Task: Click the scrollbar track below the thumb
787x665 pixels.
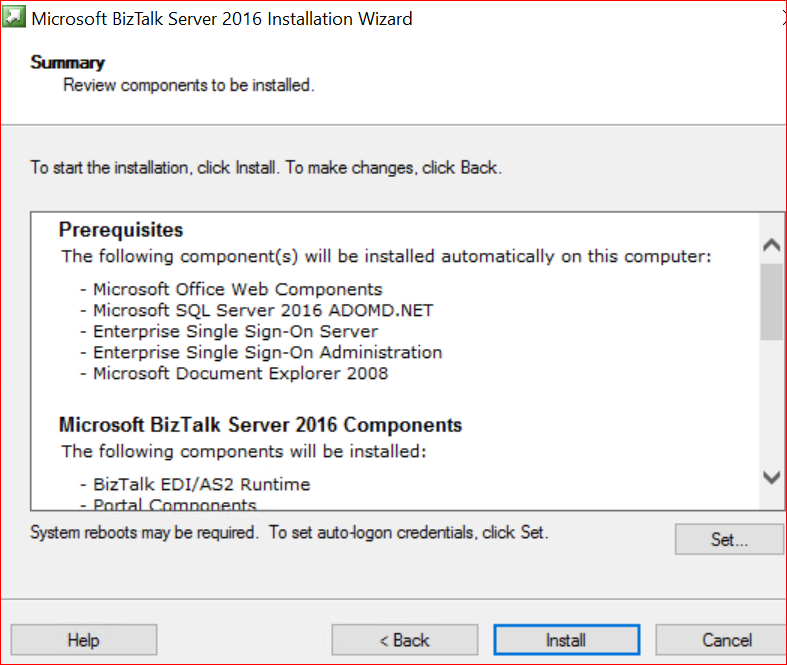Action: (771, 400)
